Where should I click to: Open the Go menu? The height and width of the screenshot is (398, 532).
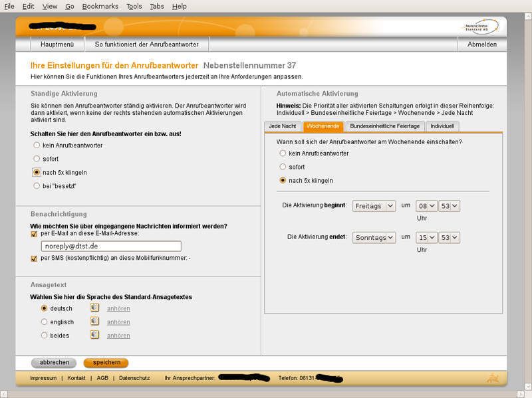click(x=70, y=6)
